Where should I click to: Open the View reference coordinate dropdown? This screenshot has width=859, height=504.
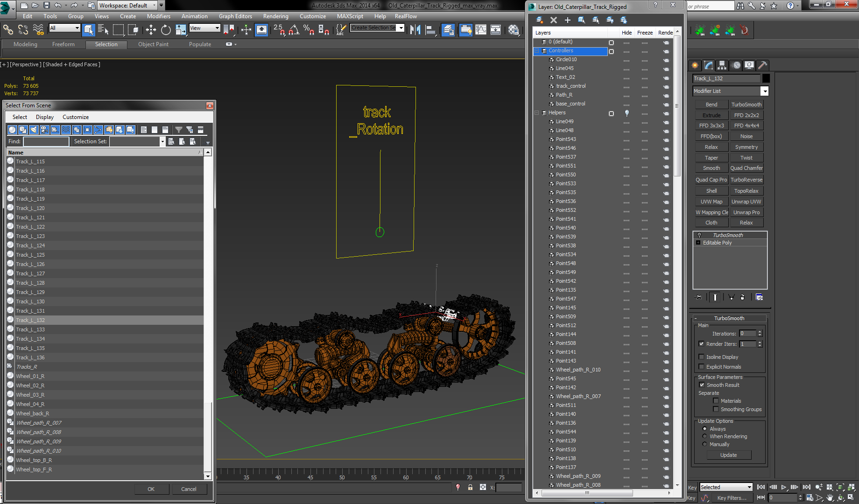217,28
